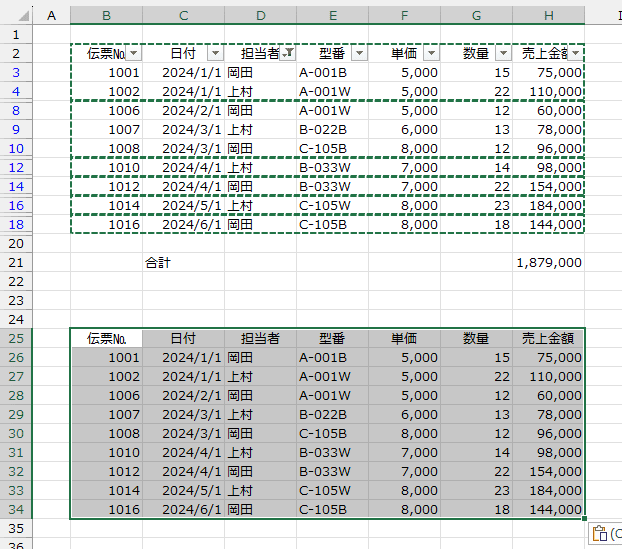Select row 25 header
Viewport: 622px width, 549px height.
[x=17, y=338]
